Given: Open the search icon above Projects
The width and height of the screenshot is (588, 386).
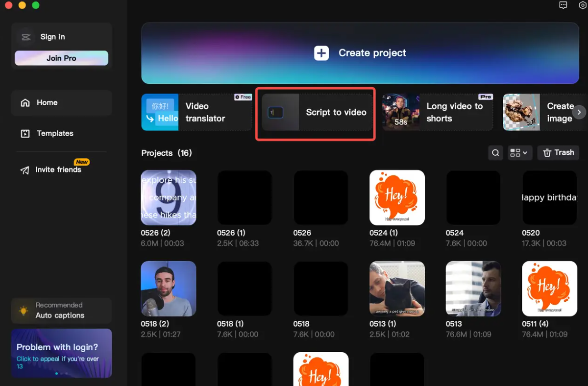Looking at the screenshot, I should (x=495, y=152).
